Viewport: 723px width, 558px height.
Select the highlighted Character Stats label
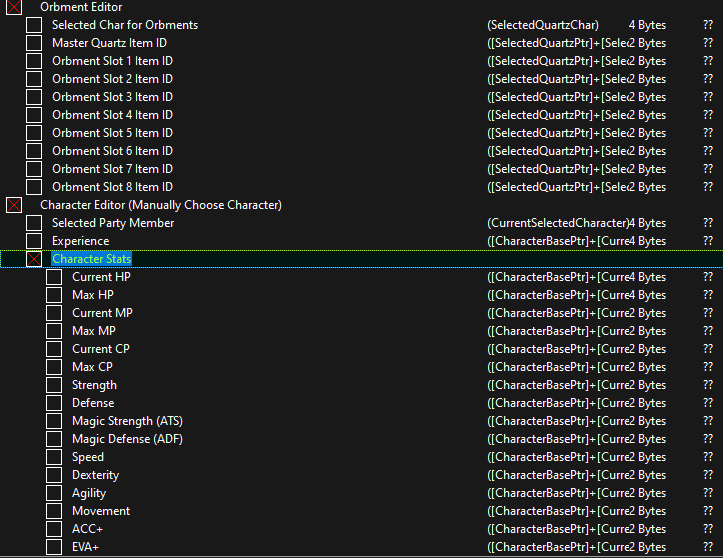point(92,259)
